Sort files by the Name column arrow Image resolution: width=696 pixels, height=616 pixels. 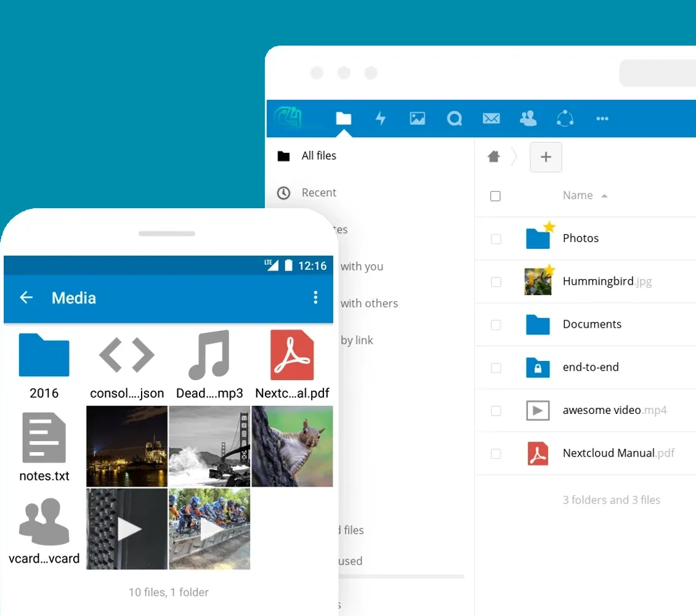click(x=604, y=196)
